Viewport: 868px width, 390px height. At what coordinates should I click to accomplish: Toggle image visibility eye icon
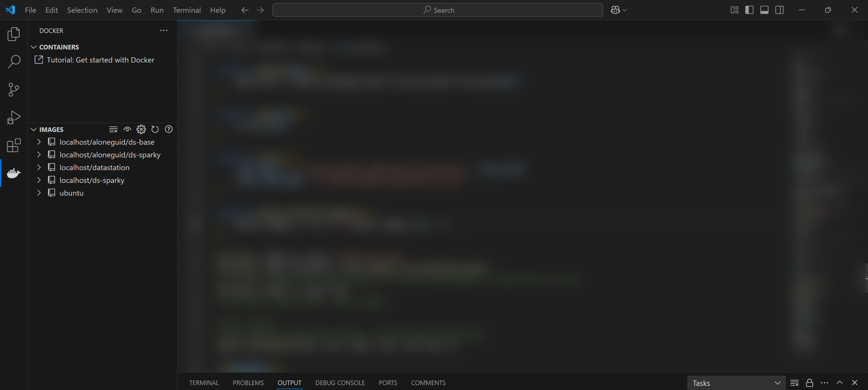point(127,129)
